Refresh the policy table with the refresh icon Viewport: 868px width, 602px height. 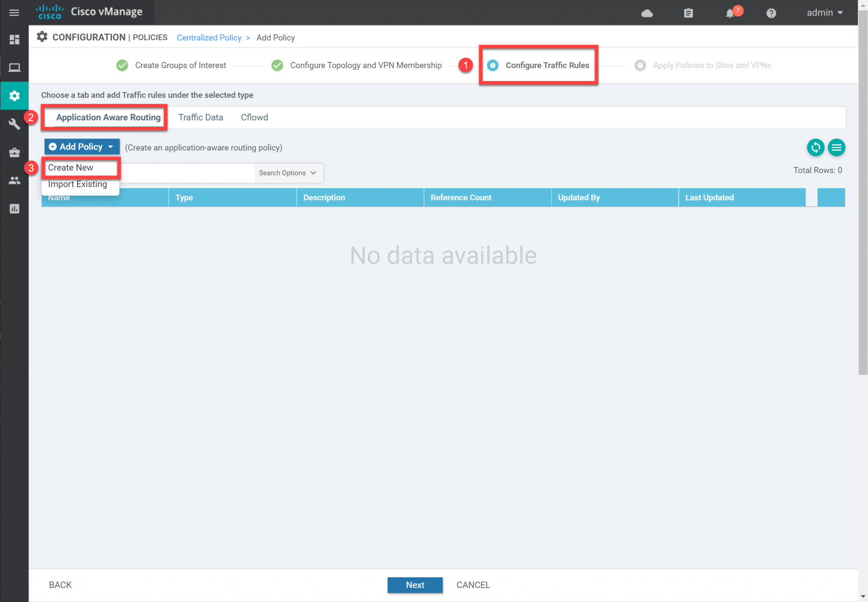(x=815, y=147)
